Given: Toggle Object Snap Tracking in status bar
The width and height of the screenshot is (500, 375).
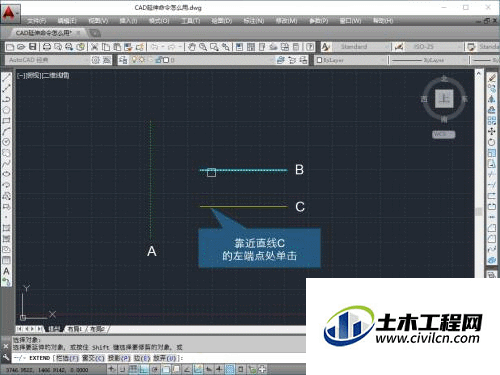Looking at the screenshot, I should click(x=187, y=369).
